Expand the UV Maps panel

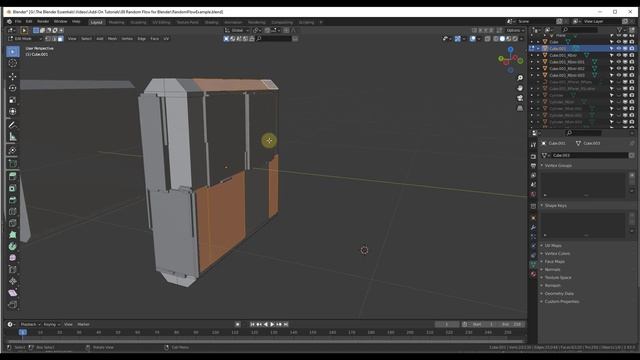pyautogui.click(x=553, y=246)
